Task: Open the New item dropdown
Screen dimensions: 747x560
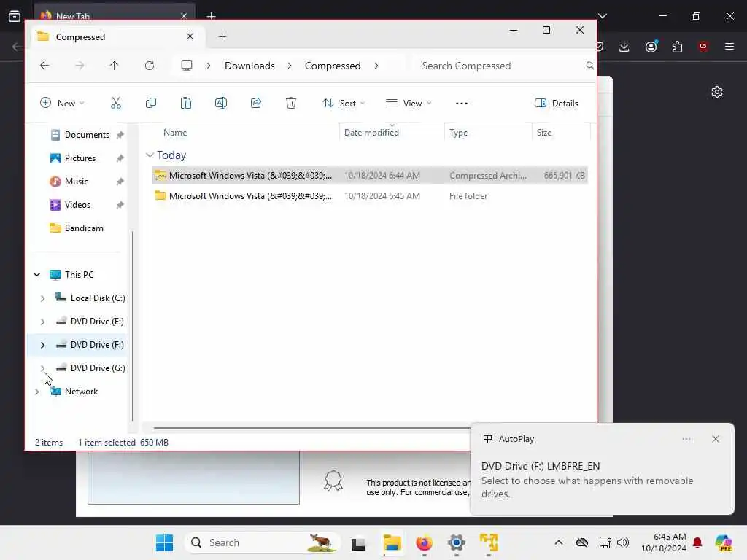Action: click(62, 103)
